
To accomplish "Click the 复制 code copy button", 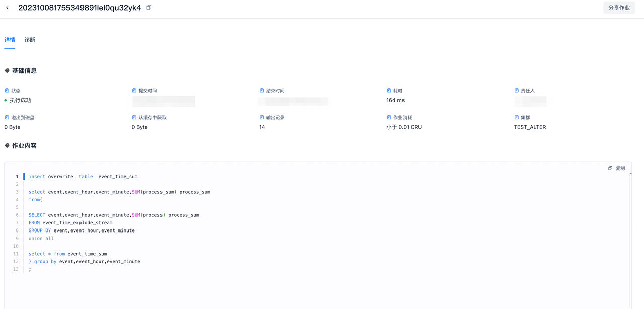I will pos(617,168).
